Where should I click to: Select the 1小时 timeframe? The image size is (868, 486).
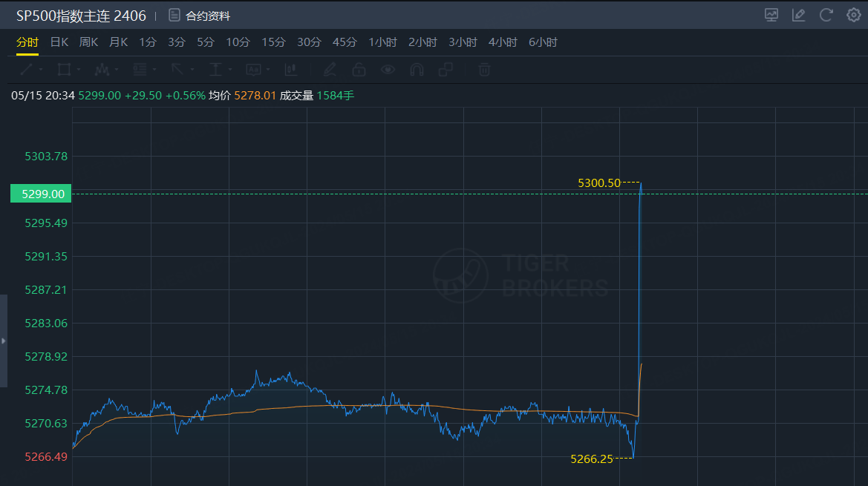point(383,42)
